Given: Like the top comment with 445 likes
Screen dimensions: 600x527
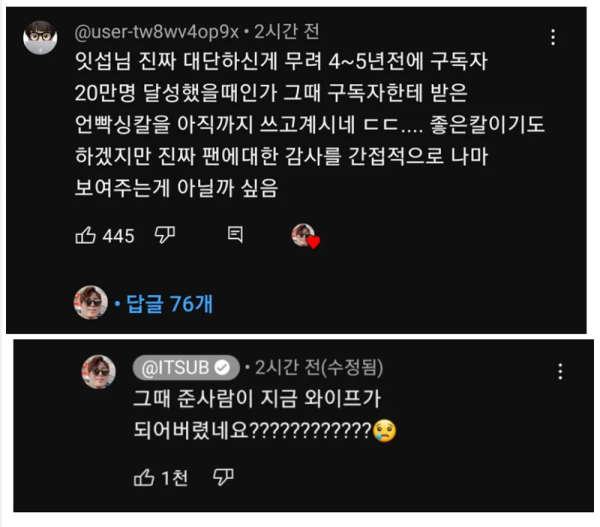Looking at the screenshot, I should pos(85,235).
